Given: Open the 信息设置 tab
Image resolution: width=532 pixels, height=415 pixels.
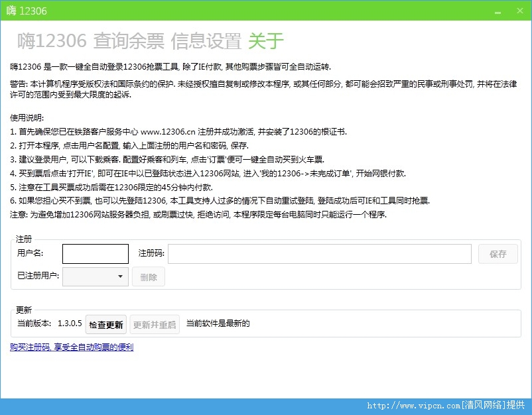Looking at the screenshot, I should click(x=207, y=42).
